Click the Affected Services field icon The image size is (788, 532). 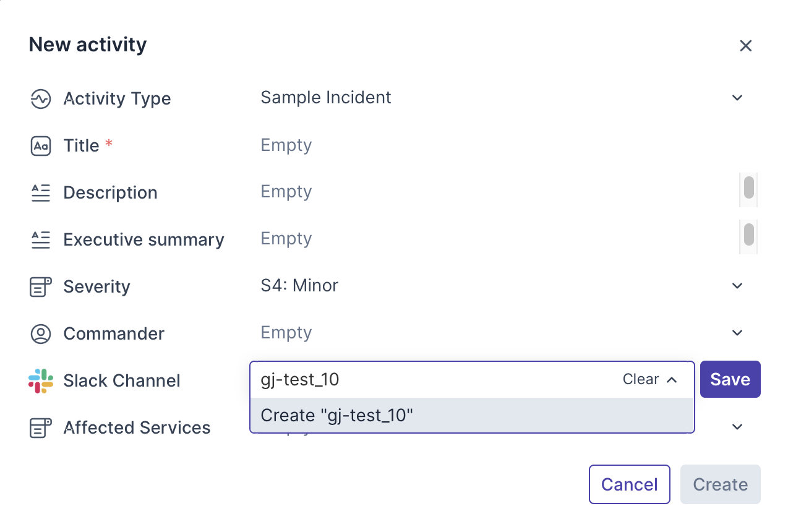click(x=41, y=428)
